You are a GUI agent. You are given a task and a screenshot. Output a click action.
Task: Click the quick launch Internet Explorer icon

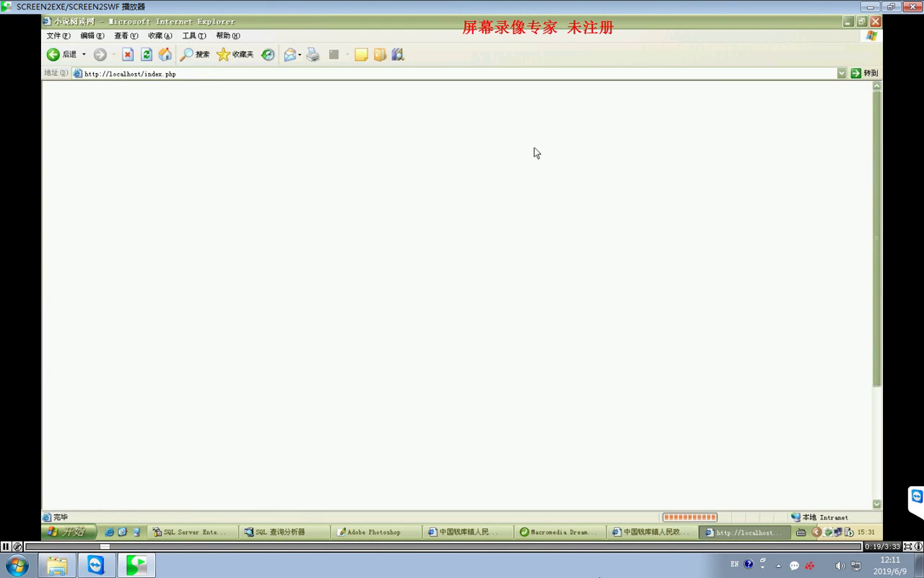pyautogui.click(x=109, y=532)
